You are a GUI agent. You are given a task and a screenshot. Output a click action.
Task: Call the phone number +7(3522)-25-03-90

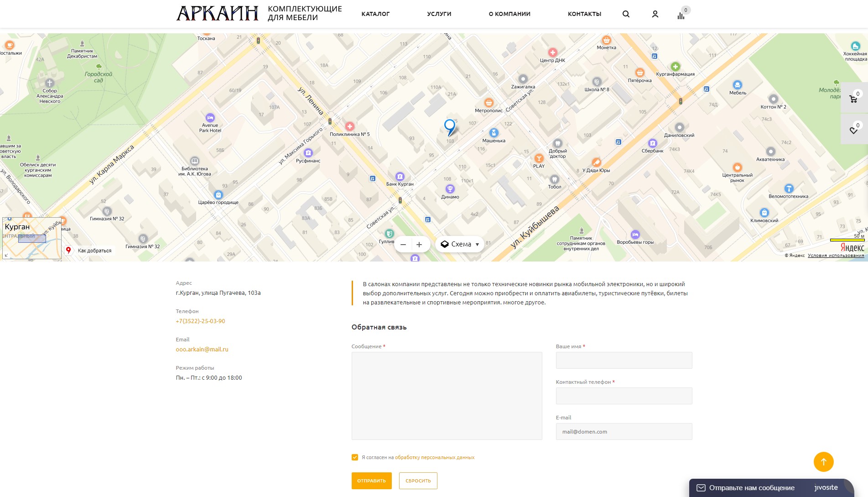200,321
